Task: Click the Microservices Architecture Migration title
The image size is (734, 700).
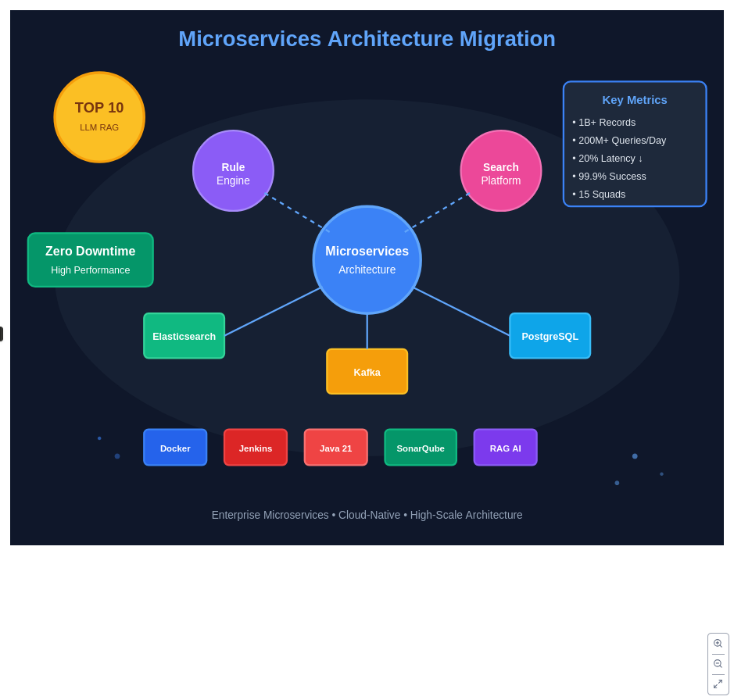Action: click(367, 39)
